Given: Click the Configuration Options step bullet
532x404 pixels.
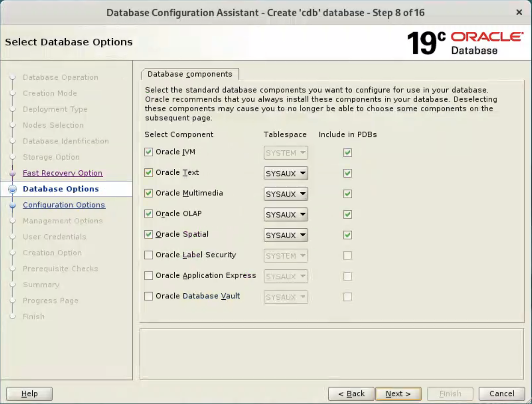Looking at the screenshot, I should coord(12,205).
